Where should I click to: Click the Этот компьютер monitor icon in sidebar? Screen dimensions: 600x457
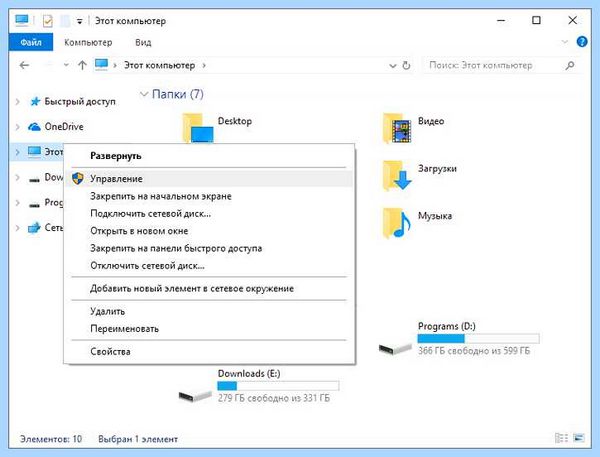(x=34, y=152)
